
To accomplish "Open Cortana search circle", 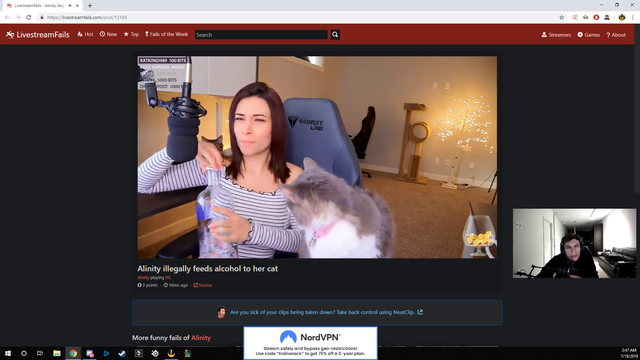I will click(x=24, y=353).
